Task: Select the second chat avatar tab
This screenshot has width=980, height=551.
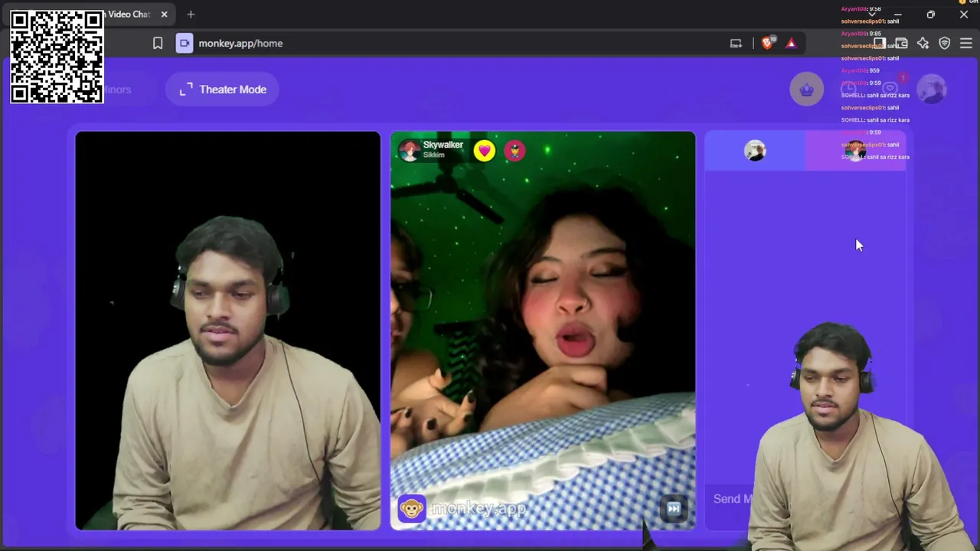Action: click(856, 151)
